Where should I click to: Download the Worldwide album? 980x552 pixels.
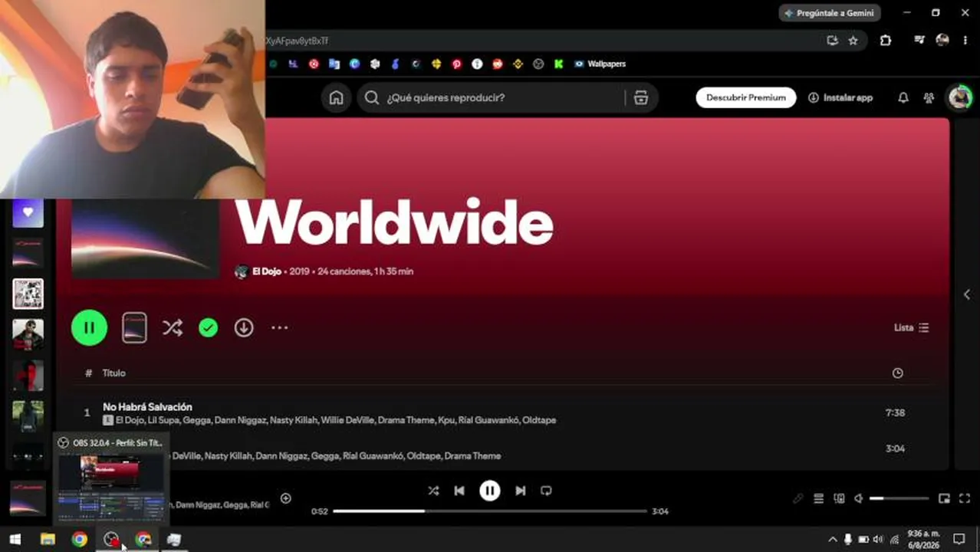point(244,327)
